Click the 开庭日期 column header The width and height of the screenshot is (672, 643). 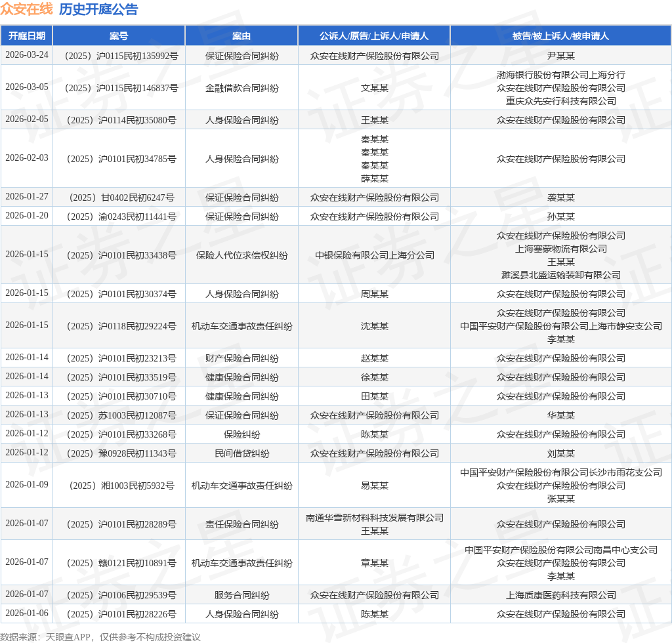coord(26,36)
